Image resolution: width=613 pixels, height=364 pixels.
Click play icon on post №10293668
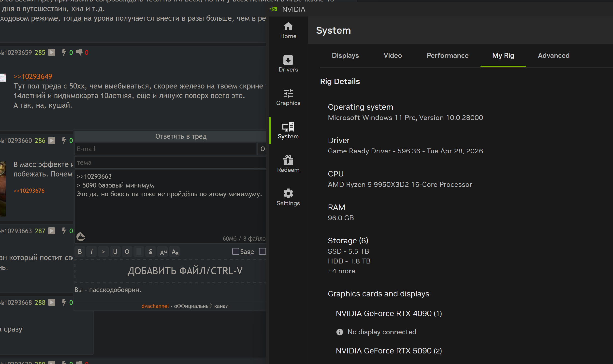52,302
